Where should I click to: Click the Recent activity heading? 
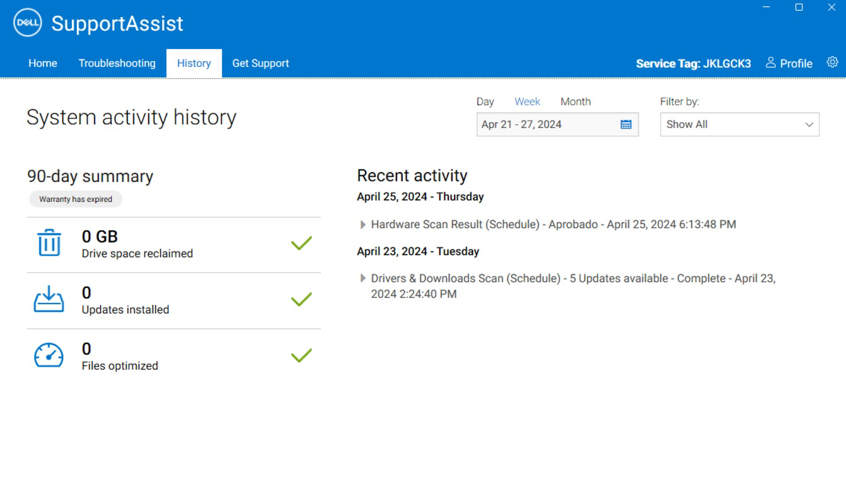click(412, 176)
